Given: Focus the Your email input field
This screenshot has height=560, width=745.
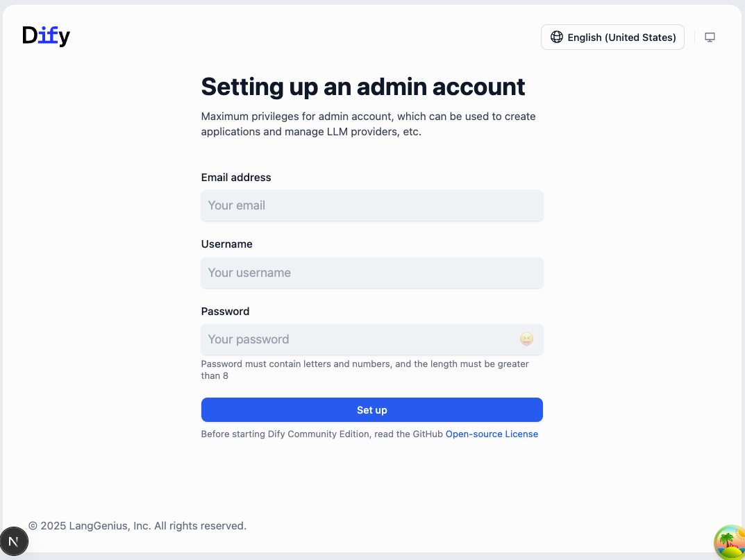Looking at the screenshot, I should (x=371, y=205).
